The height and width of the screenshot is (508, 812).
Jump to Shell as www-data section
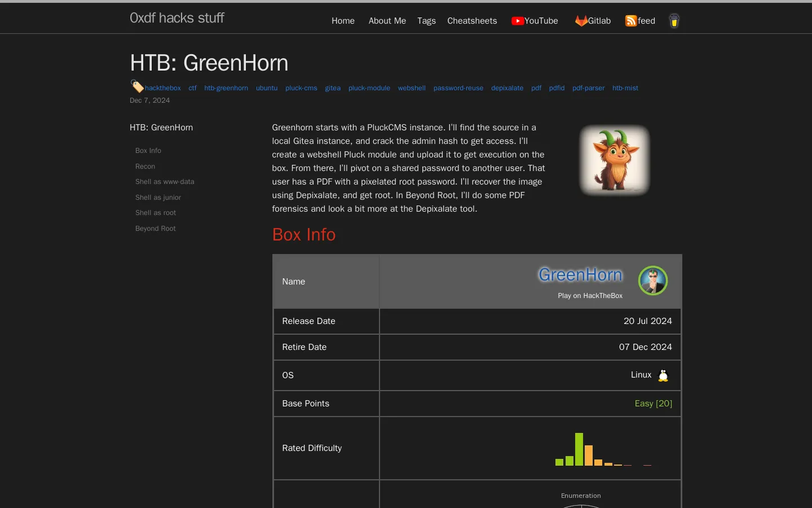(165, 182)
